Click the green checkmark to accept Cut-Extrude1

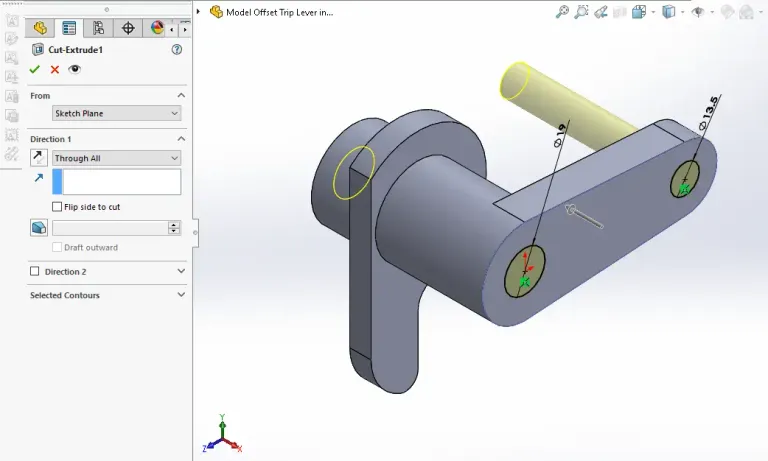pyautogui.click(x=35, y=69)
